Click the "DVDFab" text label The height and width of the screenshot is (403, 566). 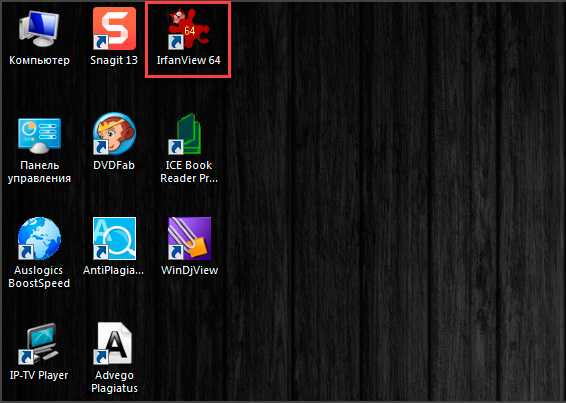click(x=114, y=165)
